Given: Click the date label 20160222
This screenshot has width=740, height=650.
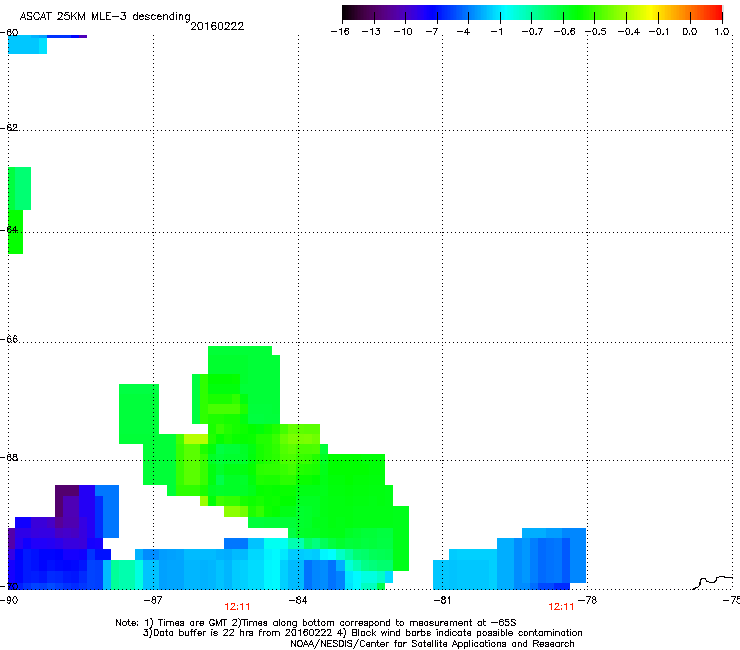Looking at the screenshot, I should [x=217, y=26].
